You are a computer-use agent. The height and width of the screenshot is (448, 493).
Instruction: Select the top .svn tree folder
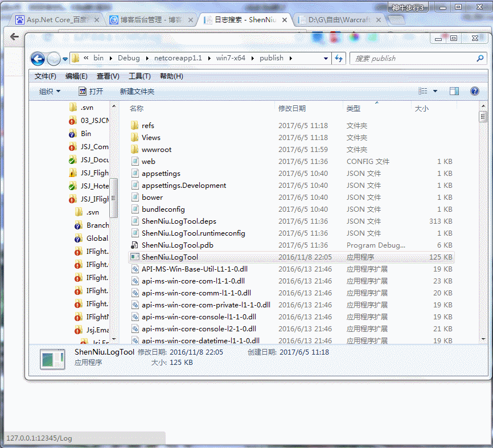tap(81, 108)
